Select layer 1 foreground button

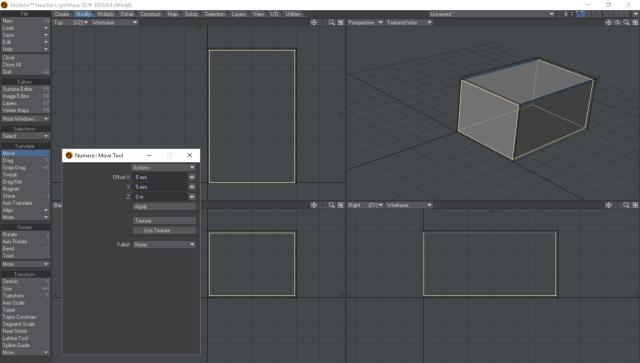tap(580, 13)
